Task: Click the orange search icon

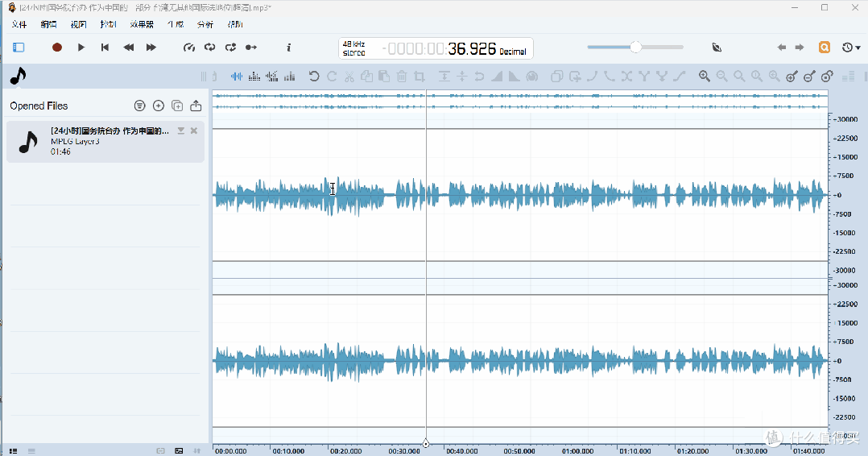Action: click(x=825, y=48)
